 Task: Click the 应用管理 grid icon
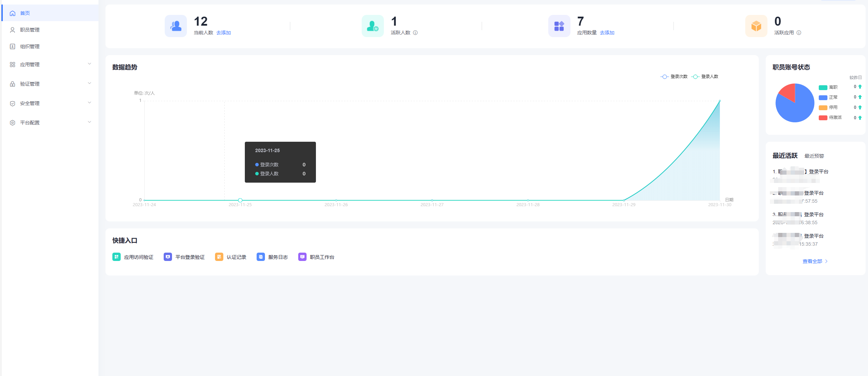(x=12, y=64)
